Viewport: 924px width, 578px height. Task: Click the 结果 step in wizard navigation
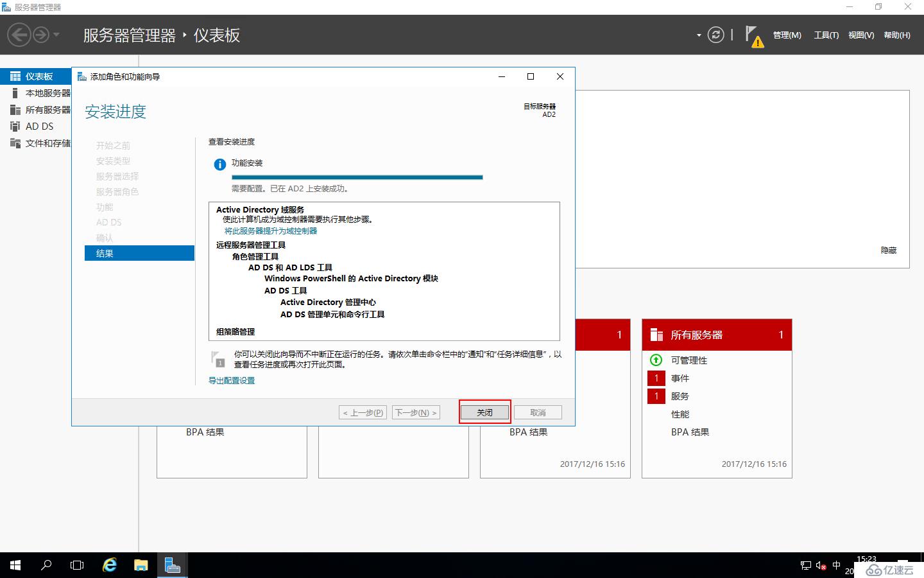click(139, 253)
